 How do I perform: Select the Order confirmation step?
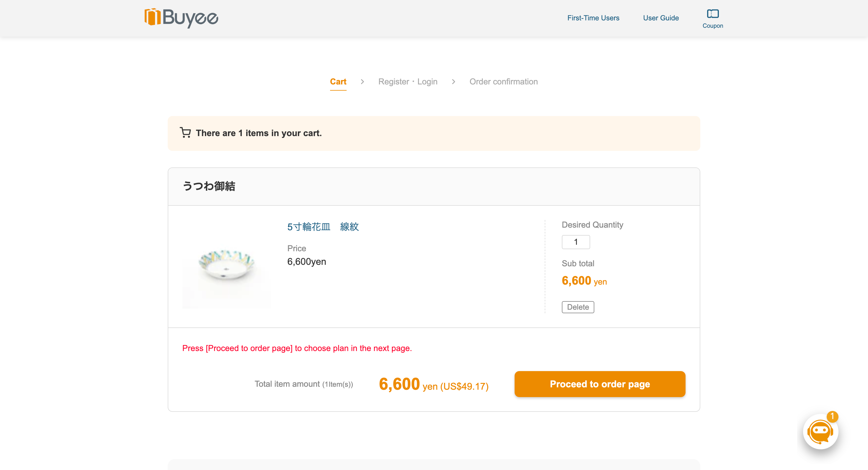click(503, 81)
